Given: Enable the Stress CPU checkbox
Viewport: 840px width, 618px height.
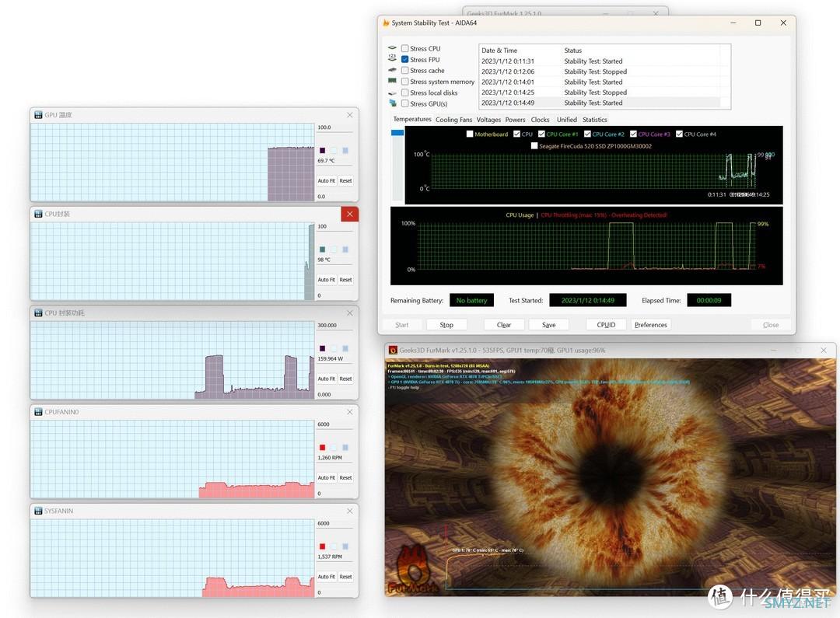Looking at the screenshot, I should [x=405, y=48].
